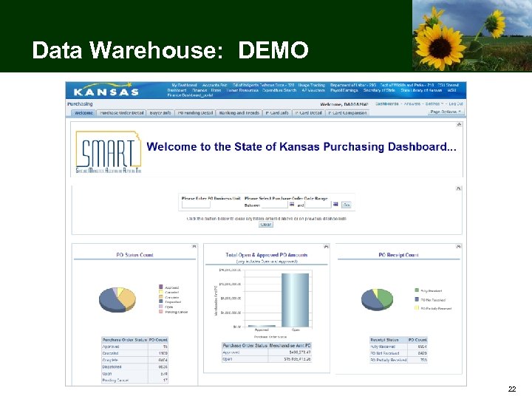
Task: Click the Complete legend color swatch
Action: pos(161,297)
